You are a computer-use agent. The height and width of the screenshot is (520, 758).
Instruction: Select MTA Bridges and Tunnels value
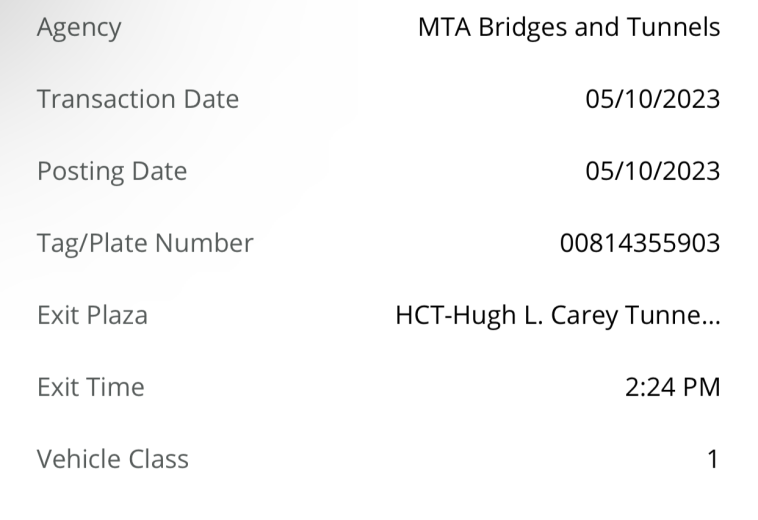[x=569, y=27]
